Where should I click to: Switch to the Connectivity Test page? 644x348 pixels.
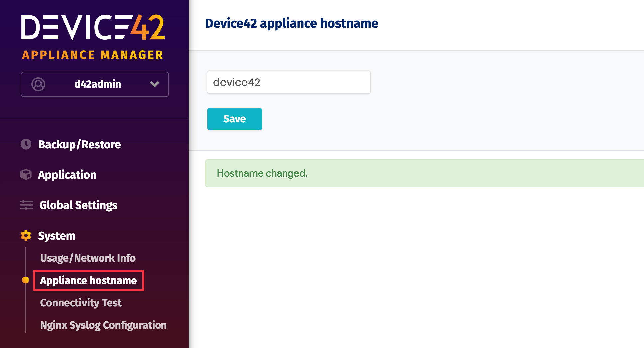[80, 303]
